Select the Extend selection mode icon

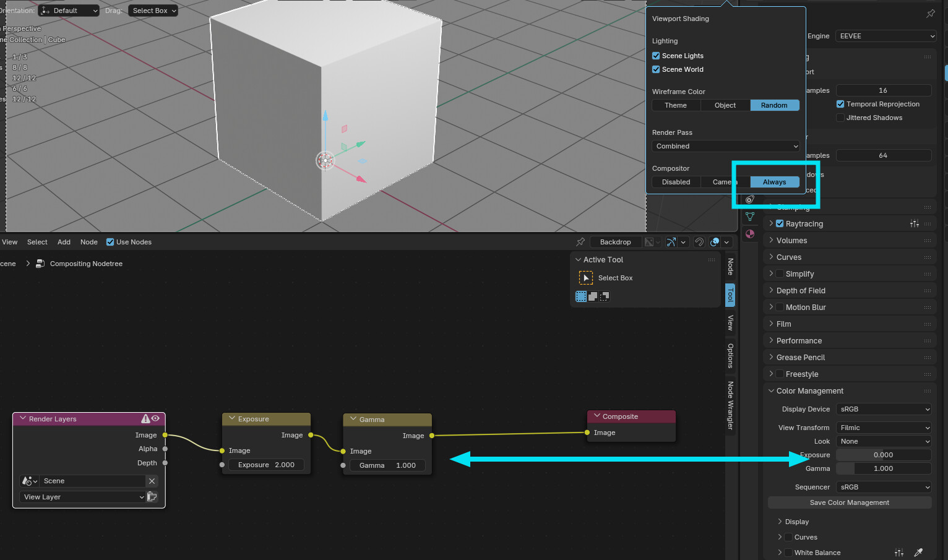593,296
